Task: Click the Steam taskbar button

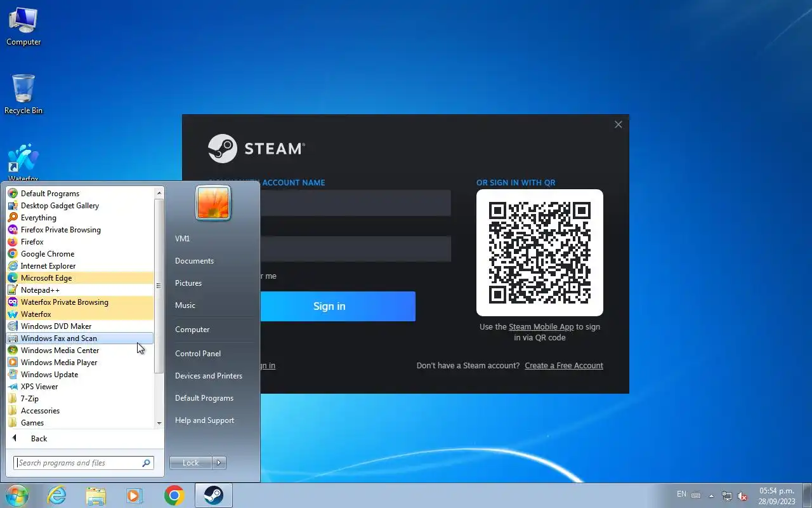Action: coord(214,495)
